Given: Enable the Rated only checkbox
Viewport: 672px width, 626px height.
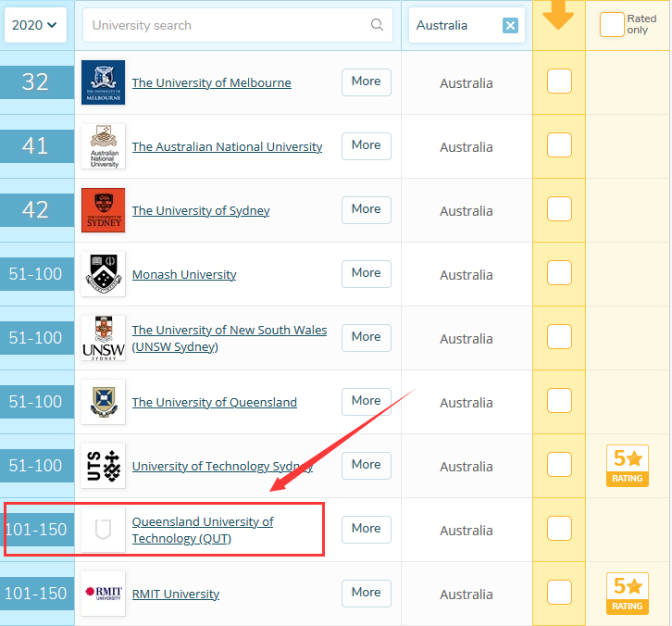Looking at the screenshot, I should pos(612,25).
